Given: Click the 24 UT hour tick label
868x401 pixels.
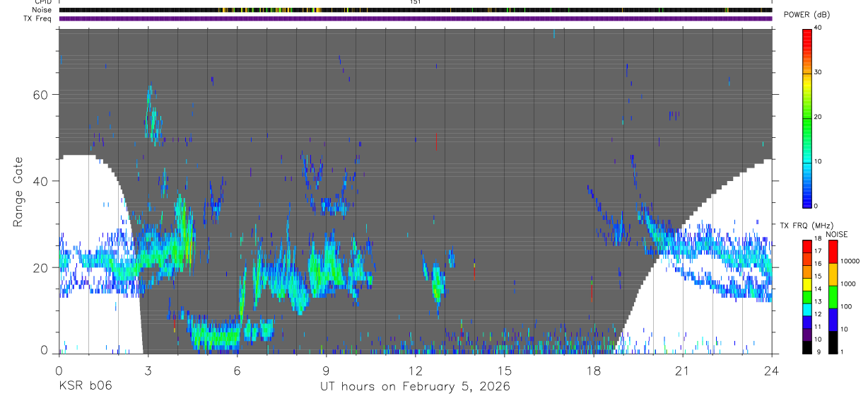Looking at the screenshot, I should (x=771, y=370).
